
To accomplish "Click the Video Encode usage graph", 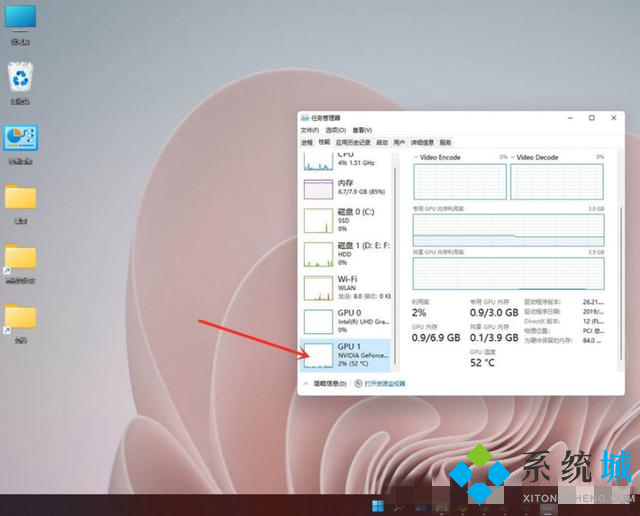I will 460,182.
